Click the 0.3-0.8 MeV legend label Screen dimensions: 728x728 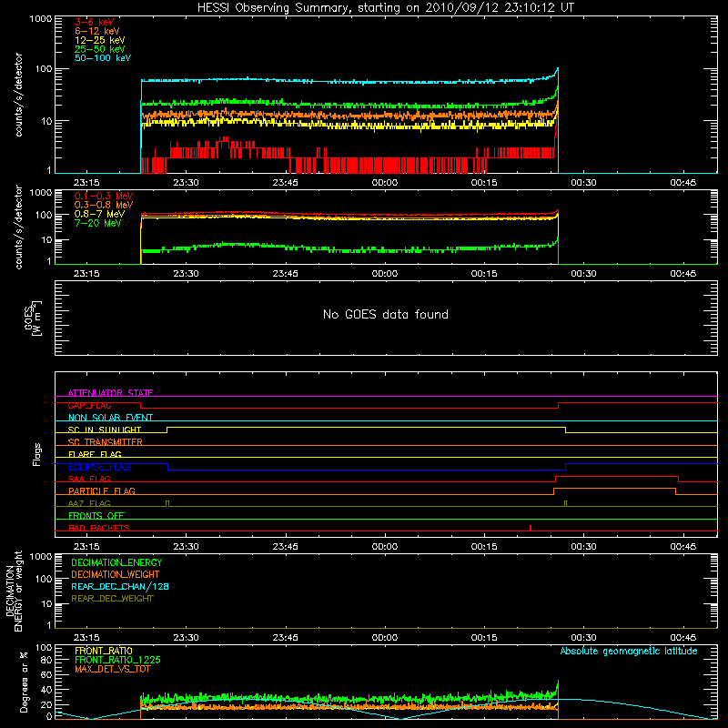(104, 205)
